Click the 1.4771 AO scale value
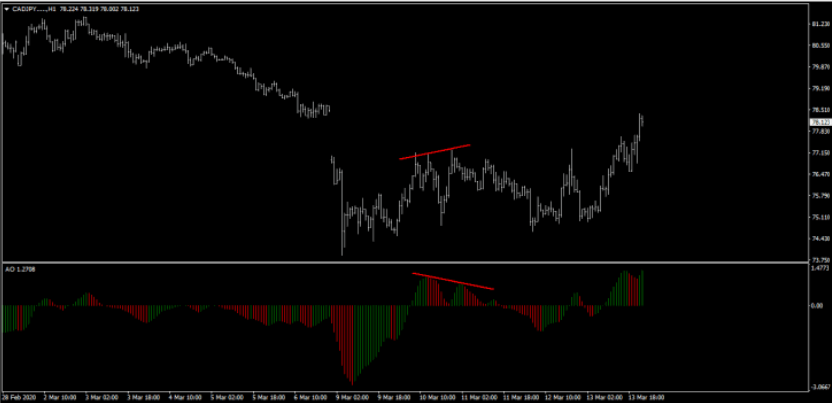The image size is (832, 403). pyautogui.click(x=818, y=269)
